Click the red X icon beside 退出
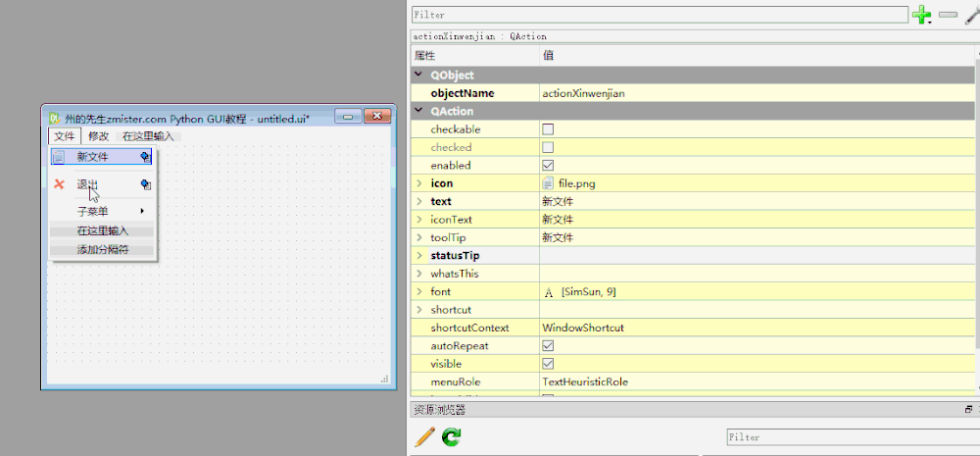Image resolution: width=980 pixels, height=456 pixels. coord(60,184)
